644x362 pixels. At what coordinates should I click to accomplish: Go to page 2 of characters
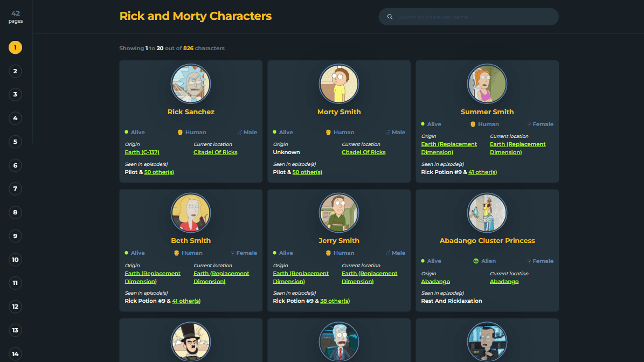coord(15,71)
